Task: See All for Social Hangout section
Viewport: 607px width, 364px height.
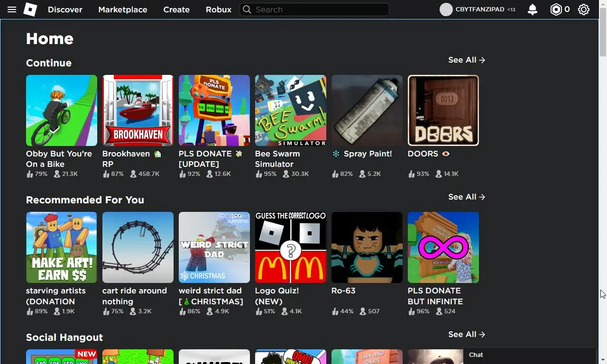Action: (x=467, y=335)
